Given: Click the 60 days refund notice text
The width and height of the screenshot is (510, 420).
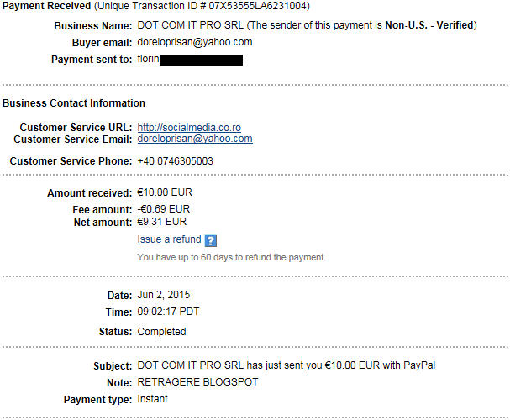Looking at the screenshot, I should pos(231,257).
